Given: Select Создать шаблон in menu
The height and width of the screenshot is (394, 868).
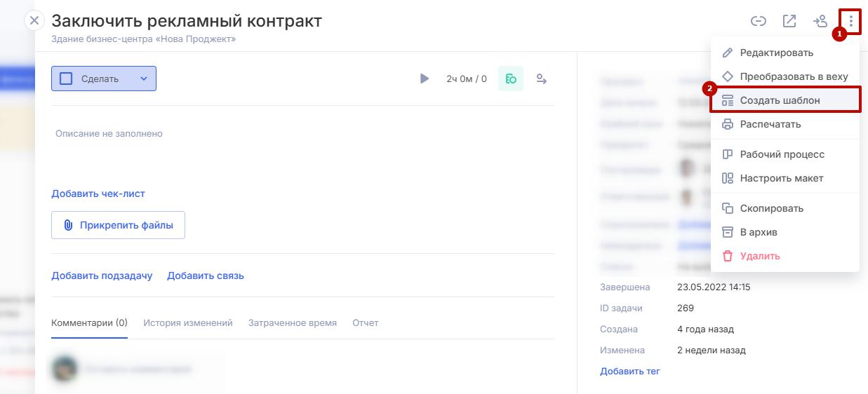Looking at the screenshot, I should 780,100.
